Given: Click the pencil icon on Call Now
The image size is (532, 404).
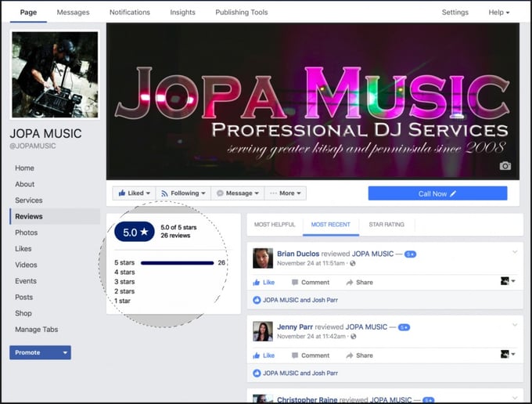Looking at the screenshot, I should point(453,193).
